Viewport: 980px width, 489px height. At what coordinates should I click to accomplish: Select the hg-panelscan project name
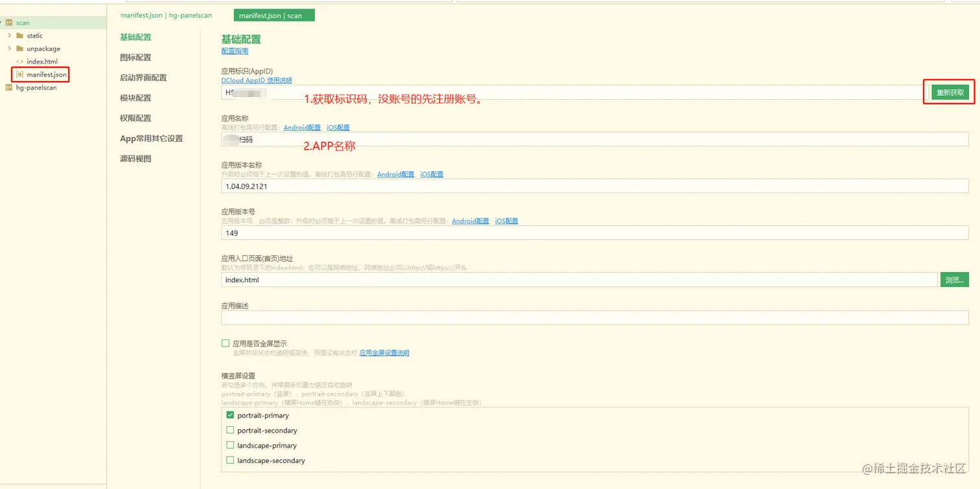click(x=36, y=87)
